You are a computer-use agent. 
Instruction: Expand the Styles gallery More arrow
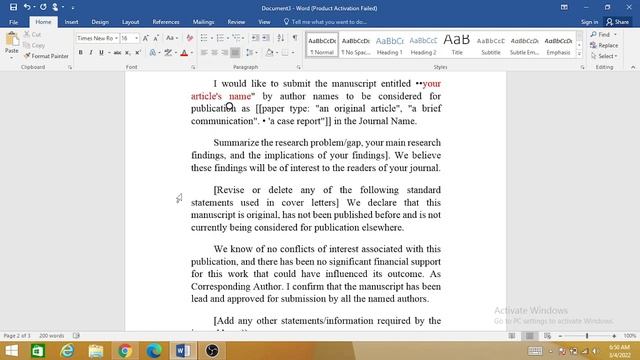[579, 53]
